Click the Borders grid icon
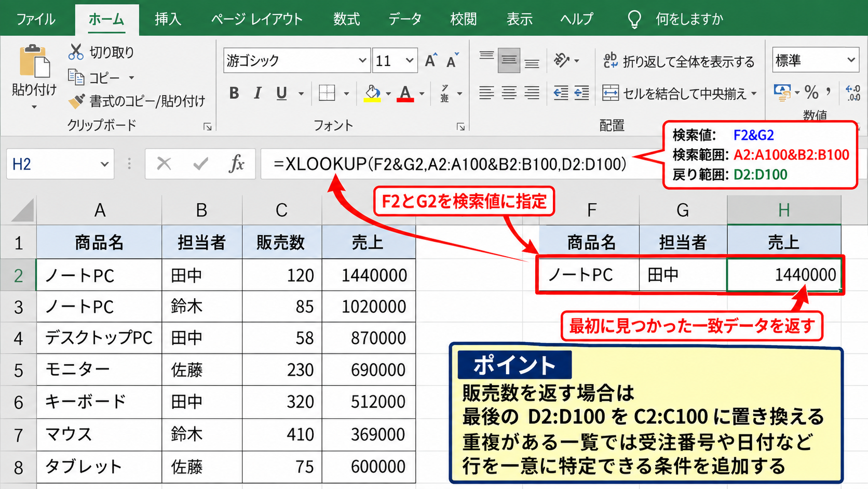868x489 pixels. (x=327, y=94)
